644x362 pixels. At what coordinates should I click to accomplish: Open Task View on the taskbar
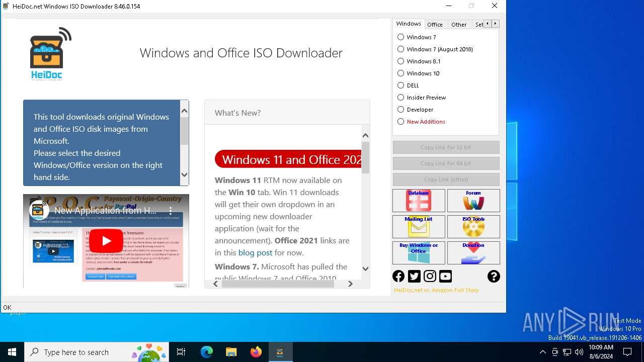point(181,352)
